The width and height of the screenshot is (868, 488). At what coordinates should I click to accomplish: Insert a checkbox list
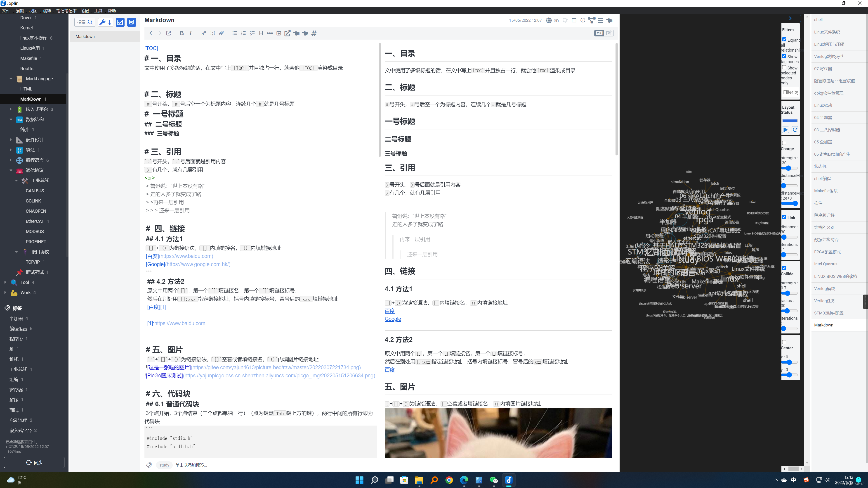pos(252,33)
